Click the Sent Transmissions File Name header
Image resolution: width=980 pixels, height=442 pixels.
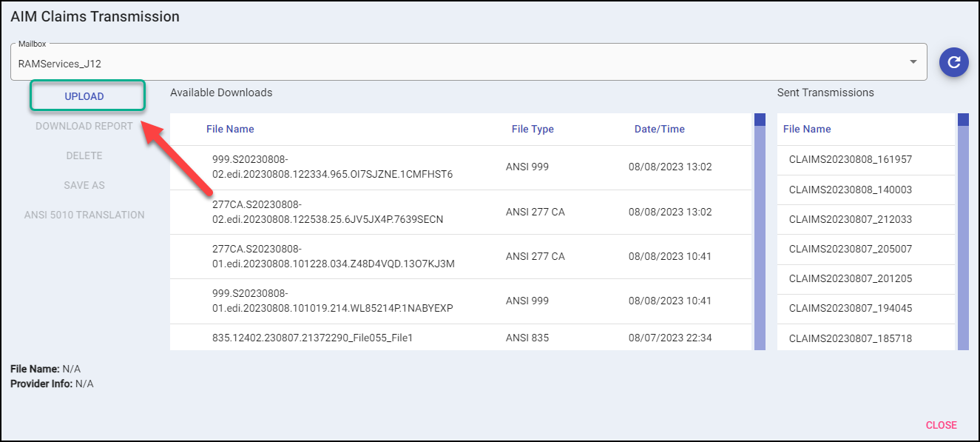pyautogui.click(x=807, y=129)
